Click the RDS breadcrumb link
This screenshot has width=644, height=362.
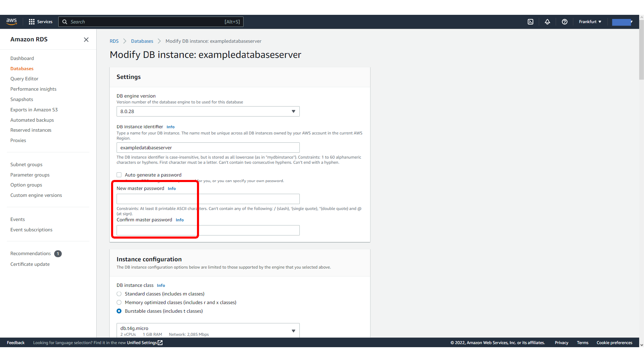[114, 41]
